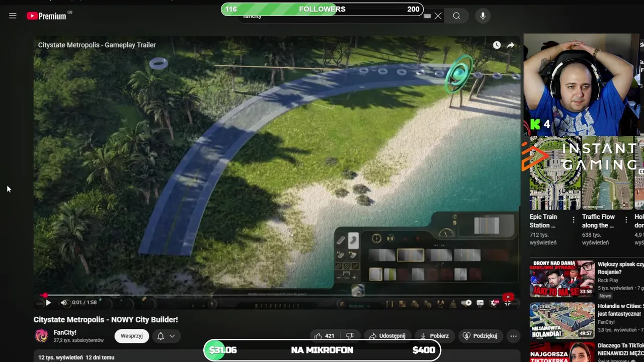
Task: Click the 0:01 / 1:58 time display
Action: pos(84,303)
